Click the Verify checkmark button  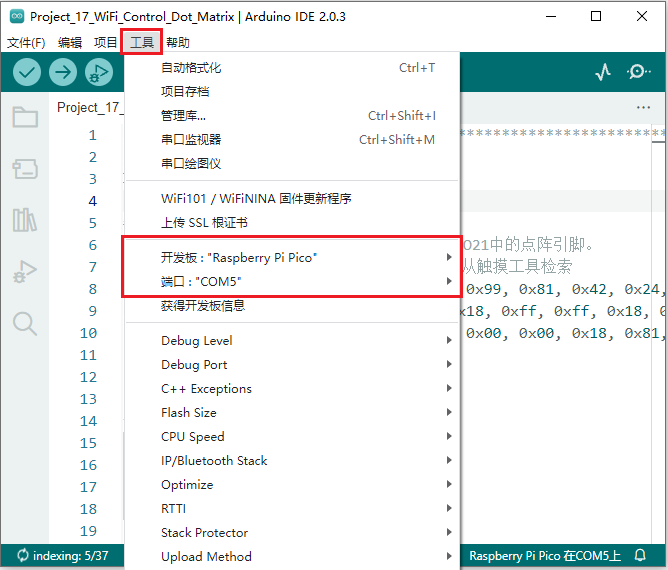coord(27,72)
